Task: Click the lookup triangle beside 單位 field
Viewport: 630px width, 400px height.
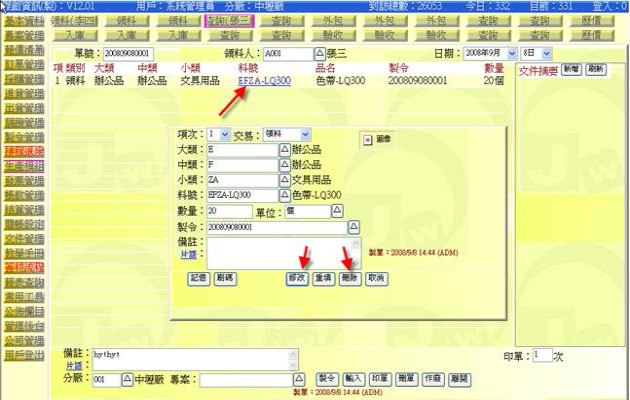Action: coord(337,211)
